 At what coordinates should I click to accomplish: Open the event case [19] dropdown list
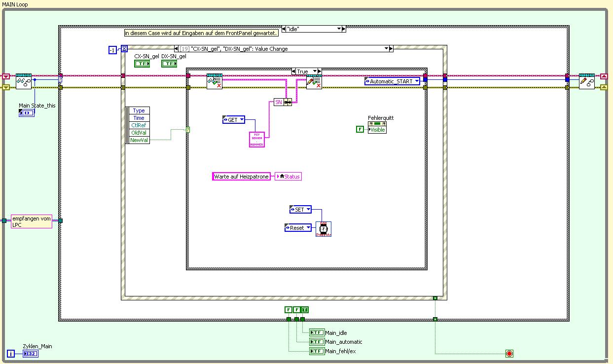click(x=386, y=49)
